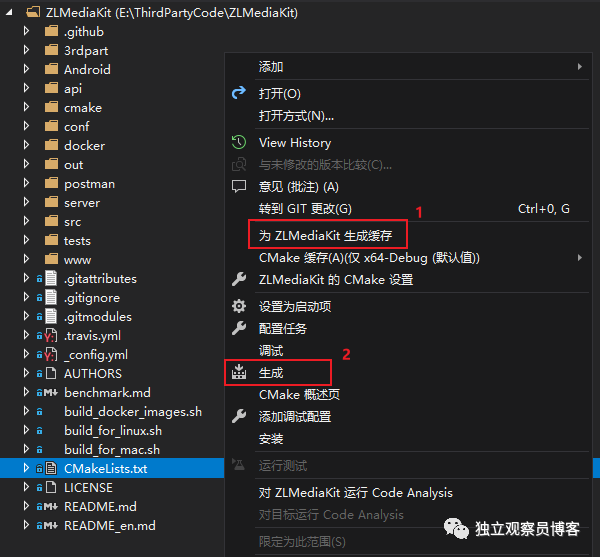The height and width of the screenshot is (557, 600).
Task: Click the cmake folder icon
Action: pos(51,107)
